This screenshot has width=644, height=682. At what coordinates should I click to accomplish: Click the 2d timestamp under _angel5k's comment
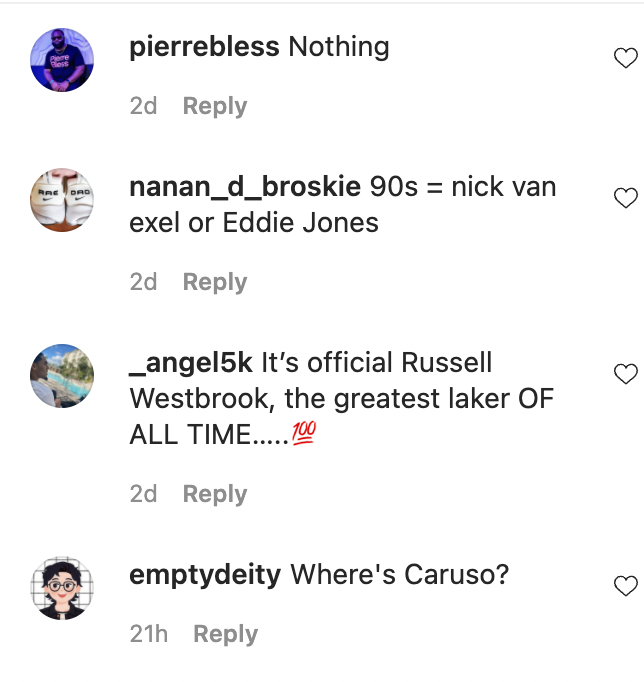click(143, 494)
